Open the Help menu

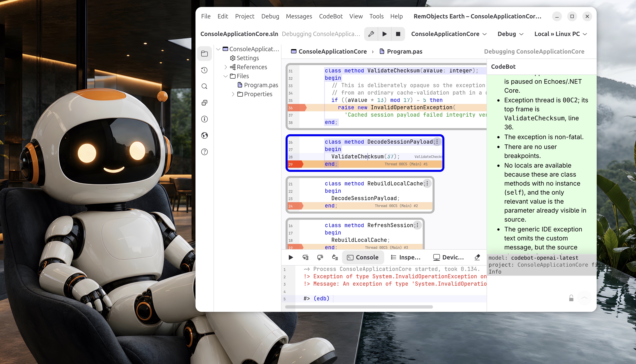[397, 16]
